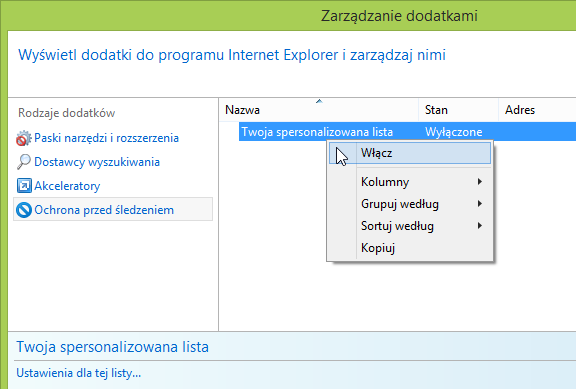Screen dimensions: 576x389
Task: Click the Rodzaje dodatków section label
Action: pyautogui.click(x=66, y=113)
